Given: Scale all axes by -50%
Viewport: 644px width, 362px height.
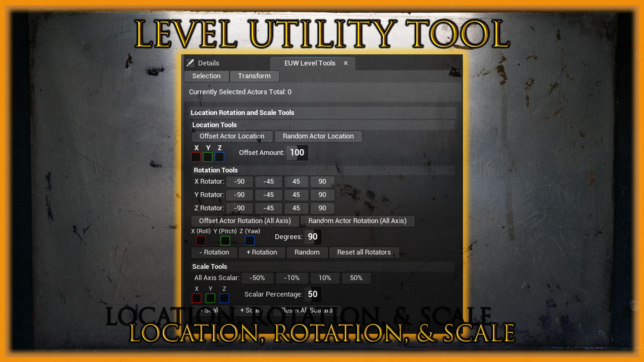Looking at the screenshot, I should pos(257,278).
